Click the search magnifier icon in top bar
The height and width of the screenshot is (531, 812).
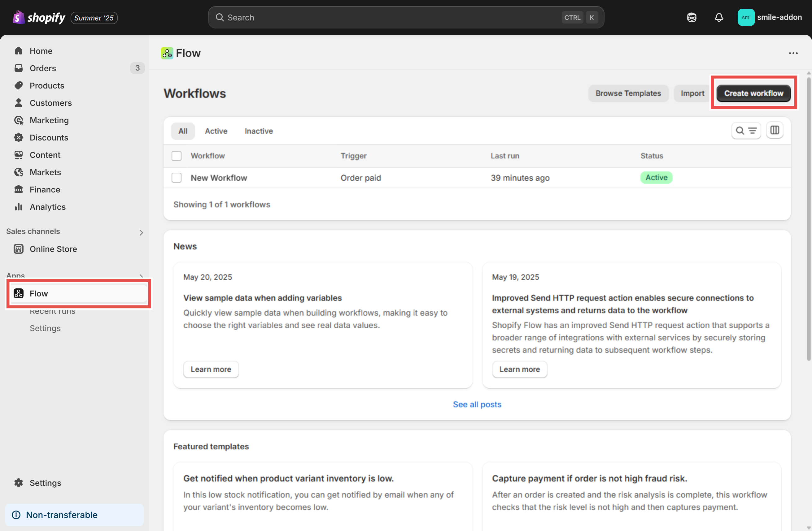point(219,17)
